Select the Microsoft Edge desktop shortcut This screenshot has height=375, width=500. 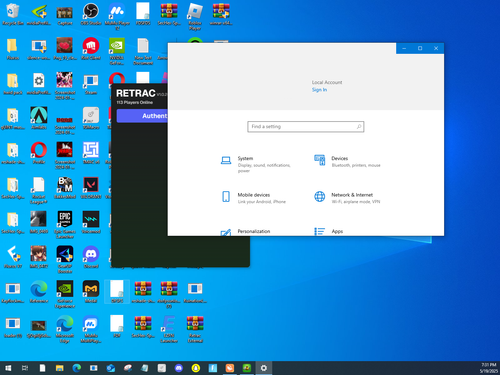[65, 329]
